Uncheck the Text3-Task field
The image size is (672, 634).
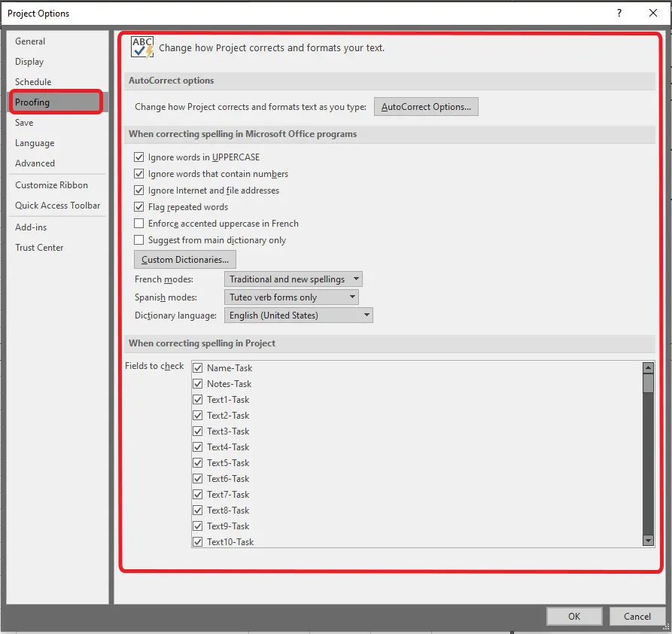coord(198,431)
